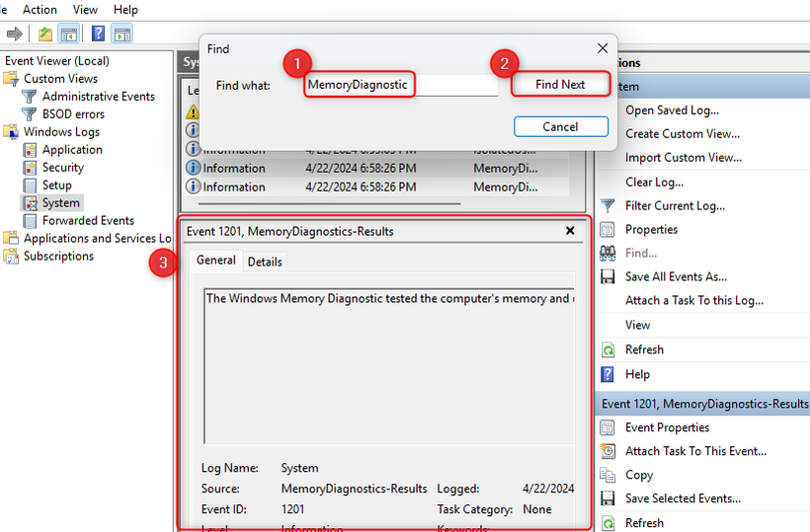
Task: Click the Filter Current Log funnel icon
Action: (x=607, y=206)
